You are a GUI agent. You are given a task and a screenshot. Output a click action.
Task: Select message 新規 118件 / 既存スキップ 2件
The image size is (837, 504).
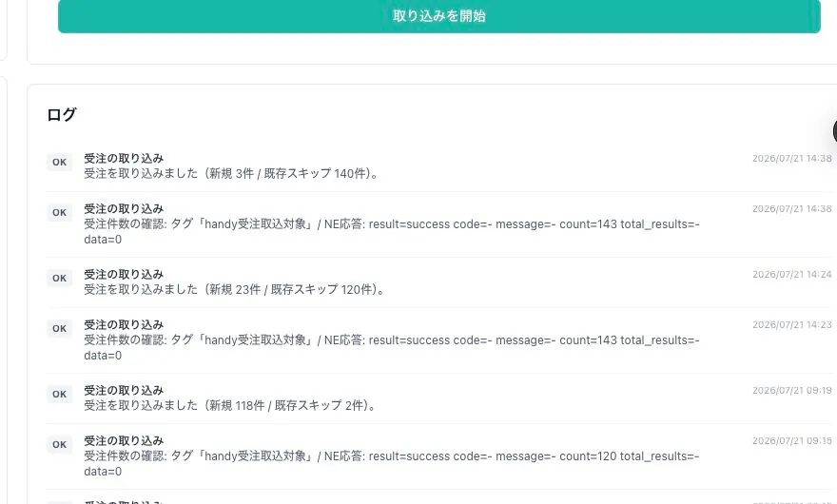tap(230, 405)
